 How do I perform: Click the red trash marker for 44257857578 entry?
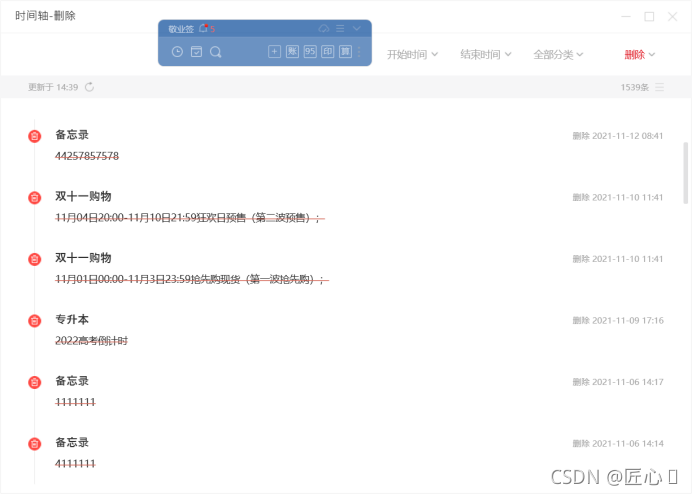coord(34,136)
